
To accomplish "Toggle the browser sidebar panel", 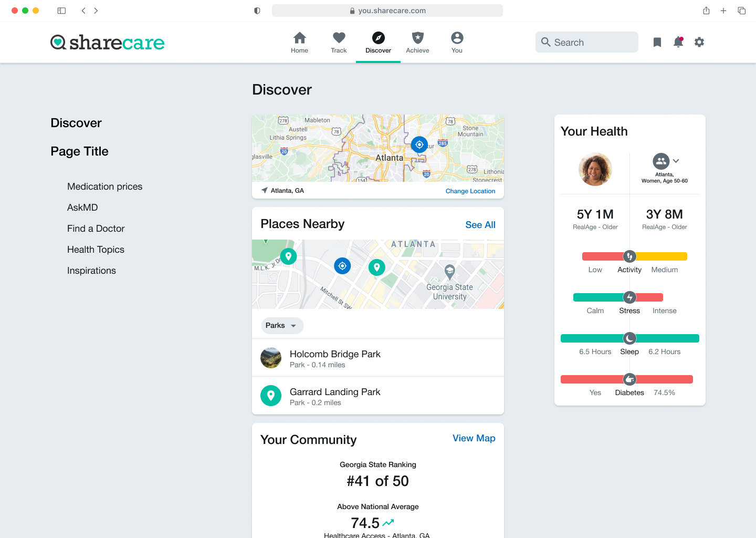I will [61, 11].
